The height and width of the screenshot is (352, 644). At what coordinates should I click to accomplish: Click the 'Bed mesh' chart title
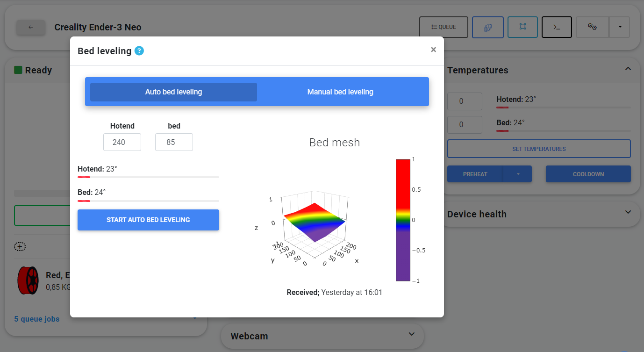pos(335,143)
